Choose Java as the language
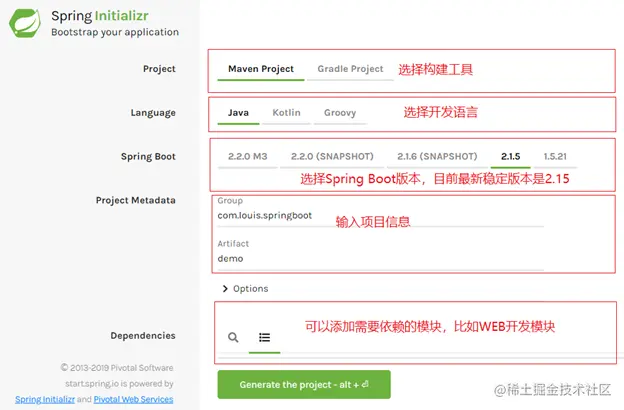 click(238, 113)
